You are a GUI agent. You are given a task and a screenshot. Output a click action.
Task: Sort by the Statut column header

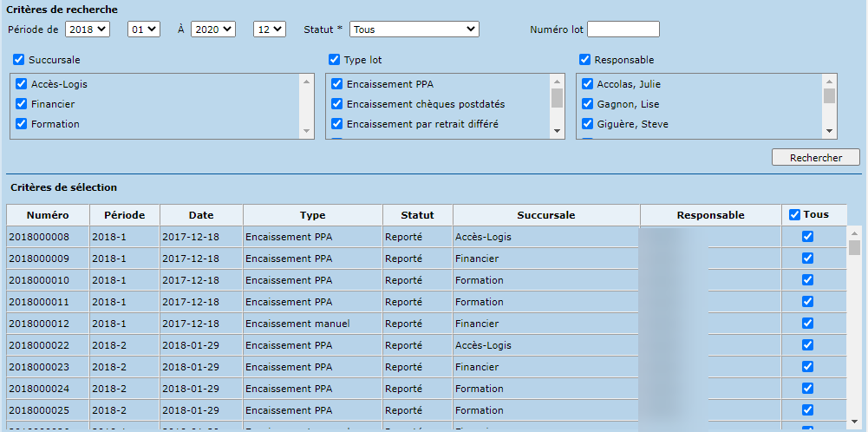click(417, 215)
